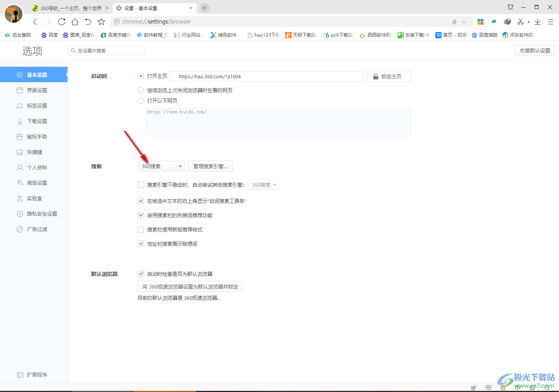
Task: Click 管理搜索引擎... button
Action: point(210,166)
